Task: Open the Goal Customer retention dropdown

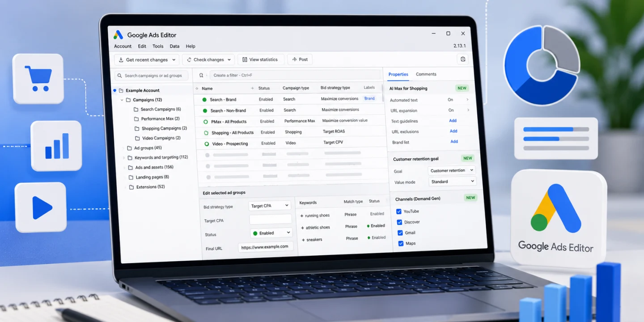Action: pos(452,170)
